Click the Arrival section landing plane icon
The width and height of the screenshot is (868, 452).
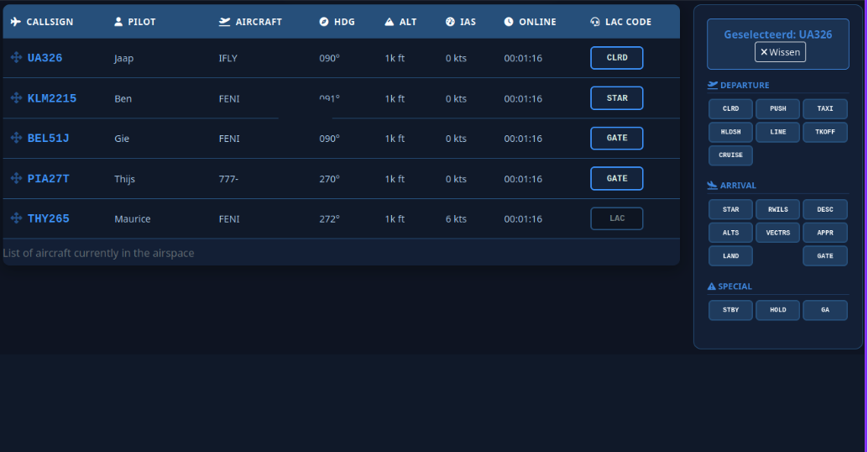pos(713,185)
